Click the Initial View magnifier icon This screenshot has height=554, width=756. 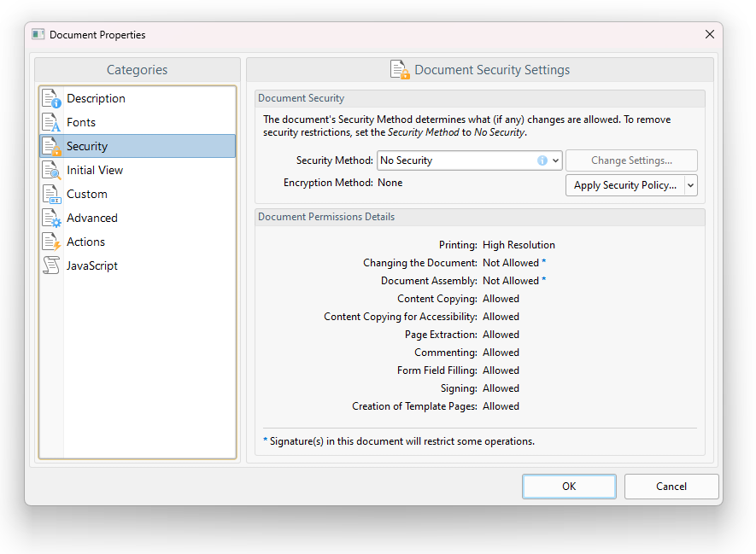tap(51, 170)
